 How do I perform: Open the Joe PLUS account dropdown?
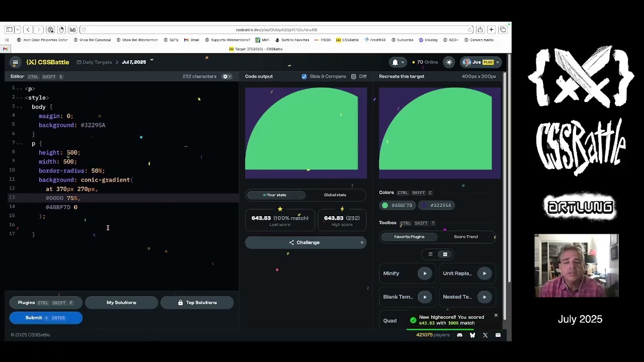point(480,62)
